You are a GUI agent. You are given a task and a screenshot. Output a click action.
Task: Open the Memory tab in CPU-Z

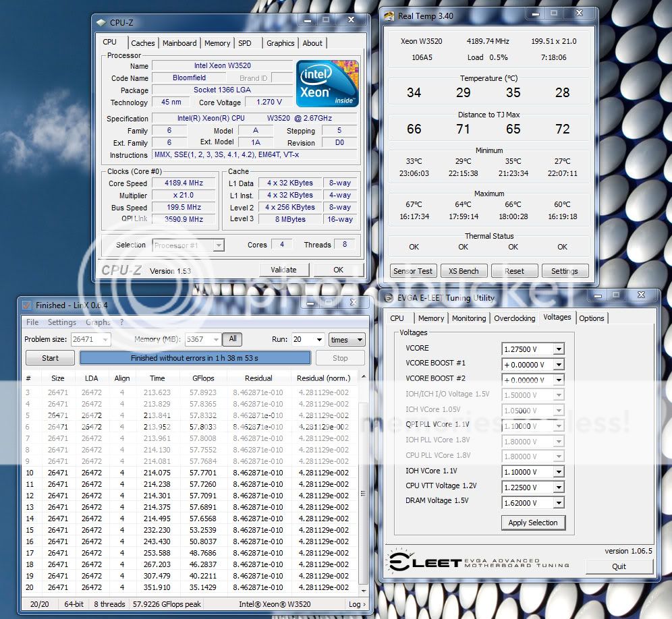click(x=217, y=43)
